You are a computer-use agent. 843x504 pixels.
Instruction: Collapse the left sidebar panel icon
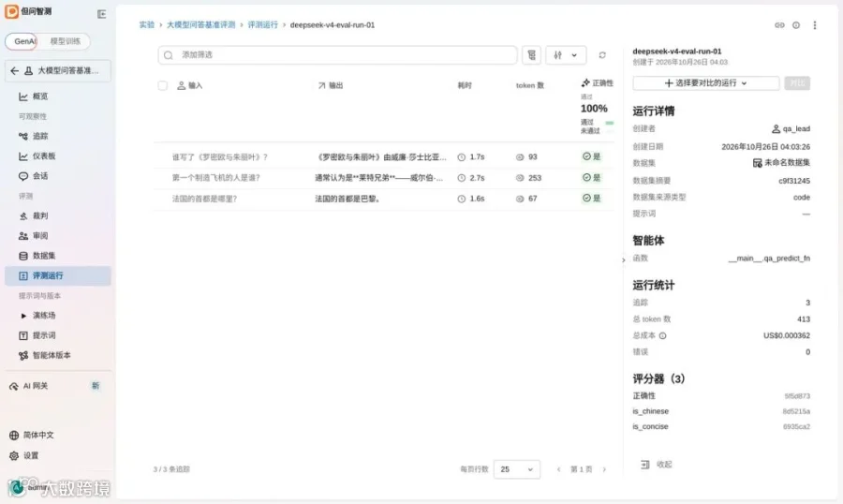[101, 14]
